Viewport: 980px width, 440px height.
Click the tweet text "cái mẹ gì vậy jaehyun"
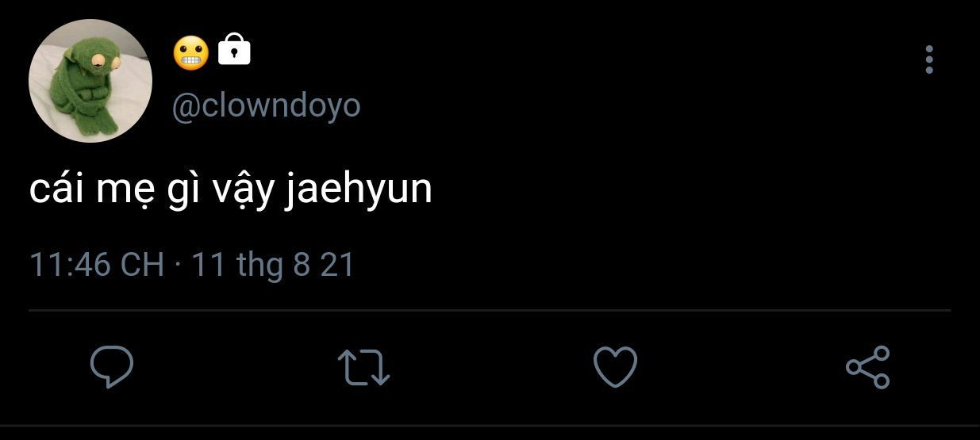tap(231, 190)
